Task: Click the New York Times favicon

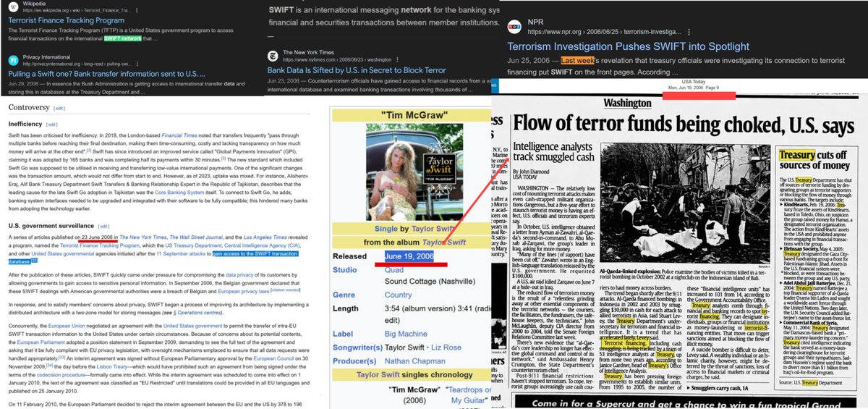Action: pos(273,56)
